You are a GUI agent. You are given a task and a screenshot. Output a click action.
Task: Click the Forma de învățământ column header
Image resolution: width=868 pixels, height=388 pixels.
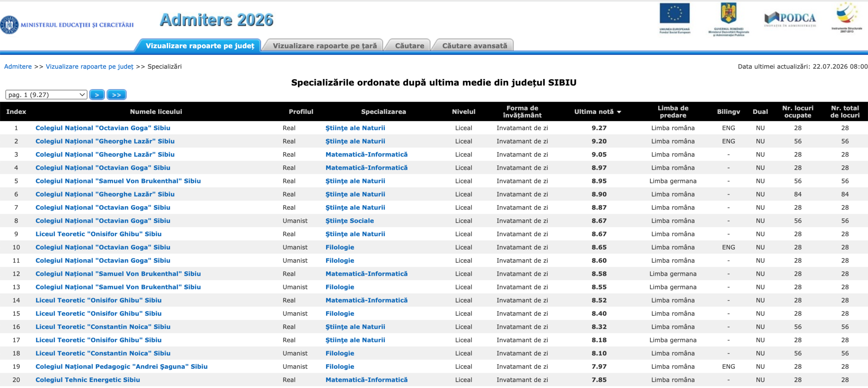pos(522,112)
